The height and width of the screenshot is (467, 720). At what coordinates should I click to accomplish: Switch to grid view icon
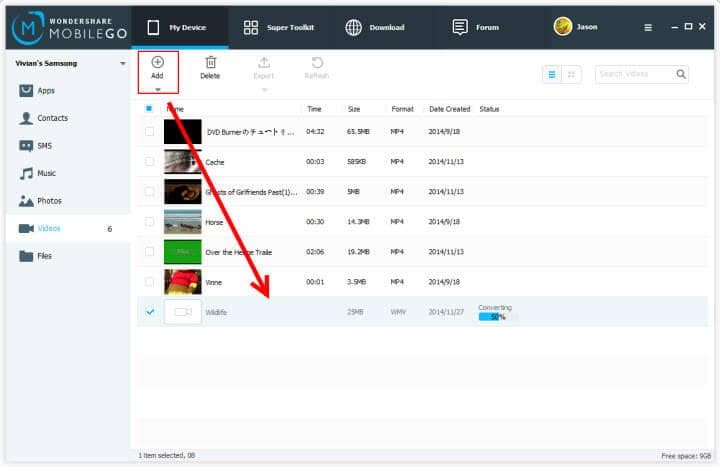tap(571, 74)
